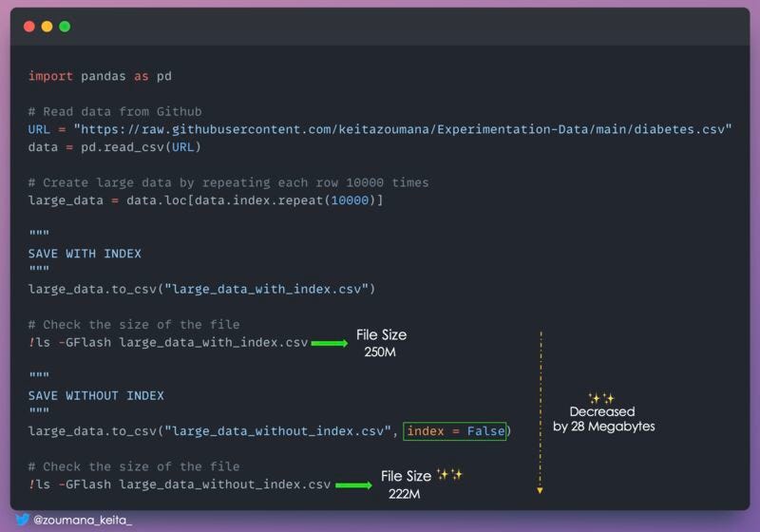Click the File Size 222M label
Screen dimensions: 760x532
click(407, 484)
